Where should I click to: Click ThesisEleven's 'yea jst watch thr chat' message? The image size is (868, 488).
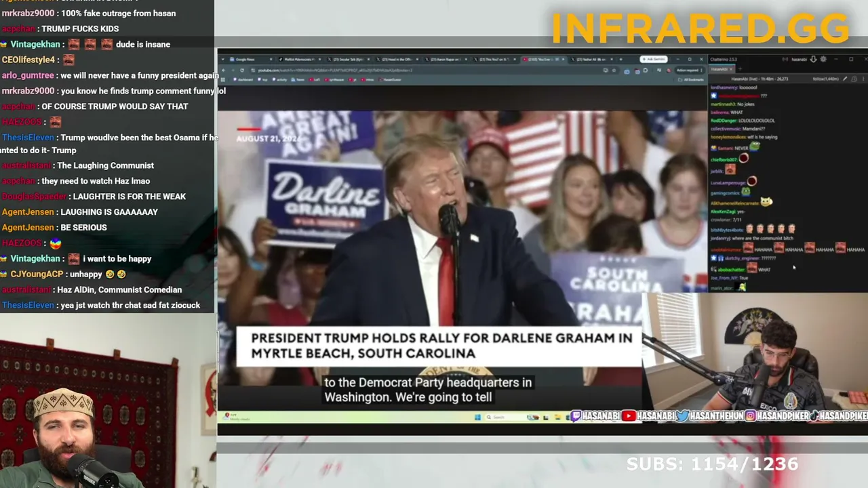pyautogui.click(x=130, y=306)
